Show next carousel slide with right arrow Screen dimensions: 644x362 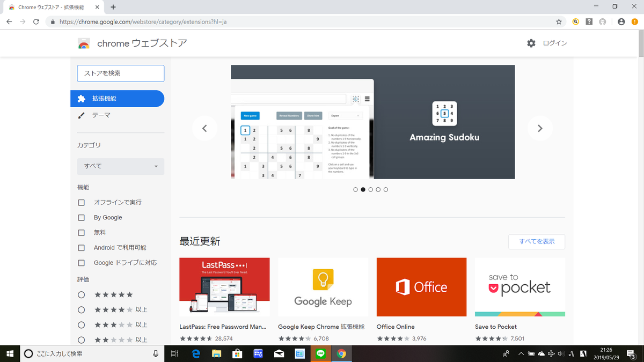pos(540,128)
